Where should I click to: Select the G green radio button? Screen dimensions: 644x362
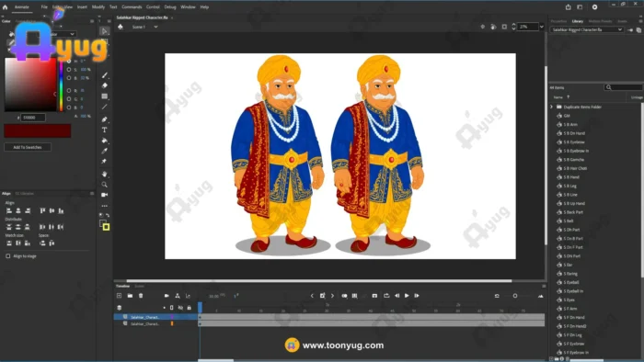click(69, 99)
